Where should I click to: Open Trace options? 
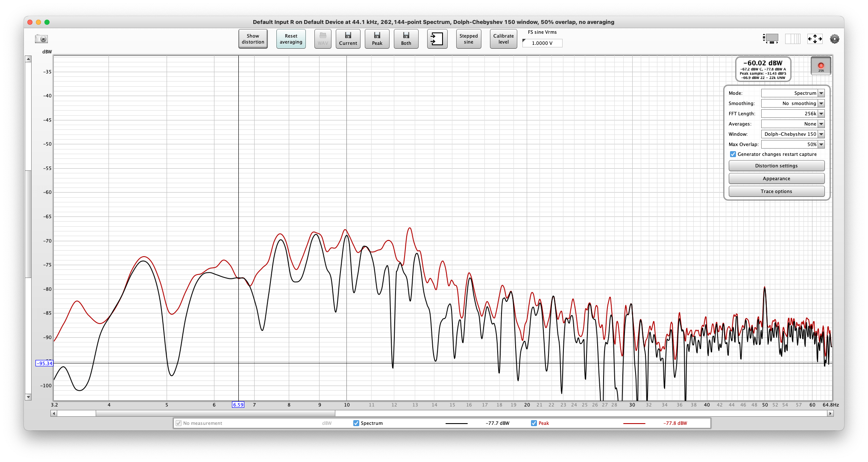(777, 191)
